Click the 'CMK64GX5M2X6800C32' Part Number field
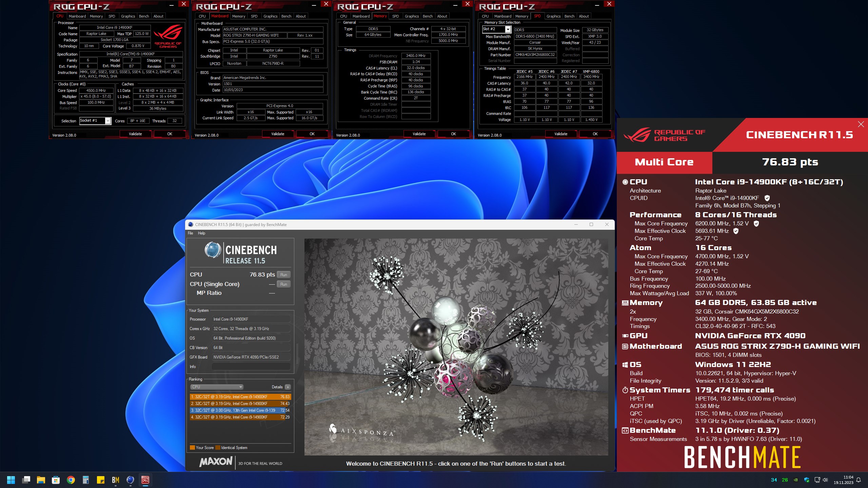 coord(535,55)
